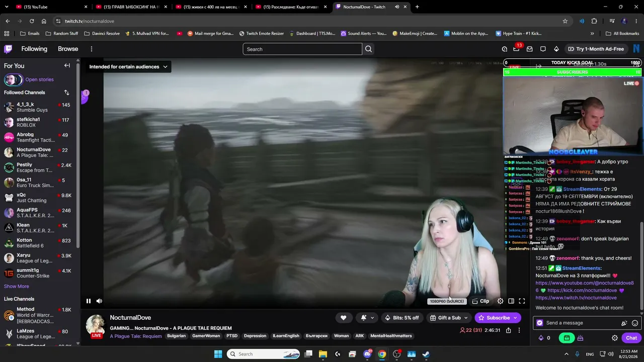Click Try 1-Month Ad-Free button
The image size is (644, 362).
(x=595, y=49)
